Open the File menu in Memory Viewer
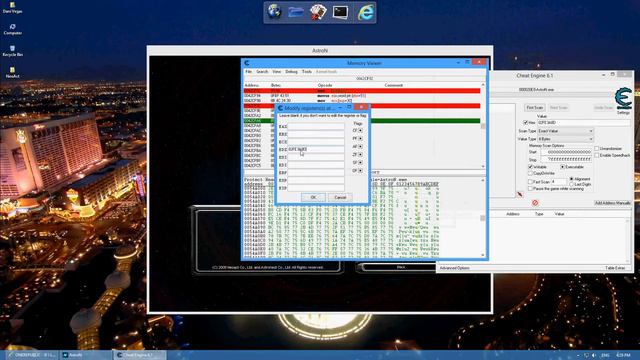Viewport: 640px width, 360px height. (x=248, y=71)
